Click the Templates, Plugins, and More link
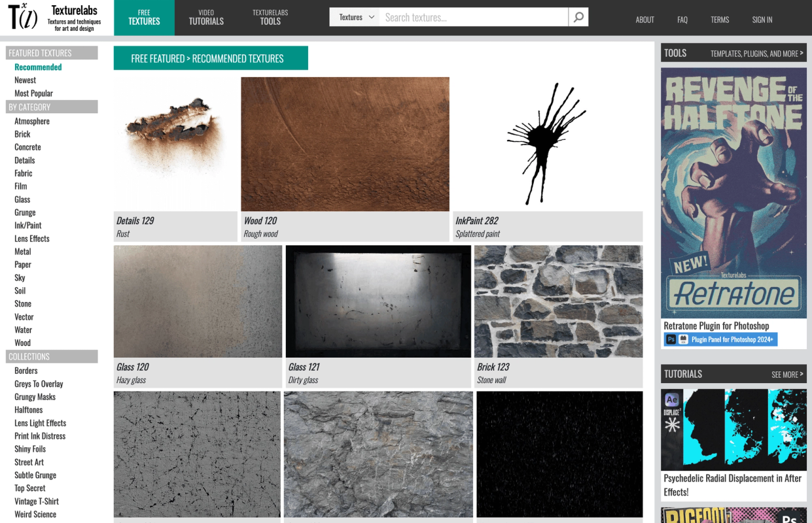 [x=757, y=54]
